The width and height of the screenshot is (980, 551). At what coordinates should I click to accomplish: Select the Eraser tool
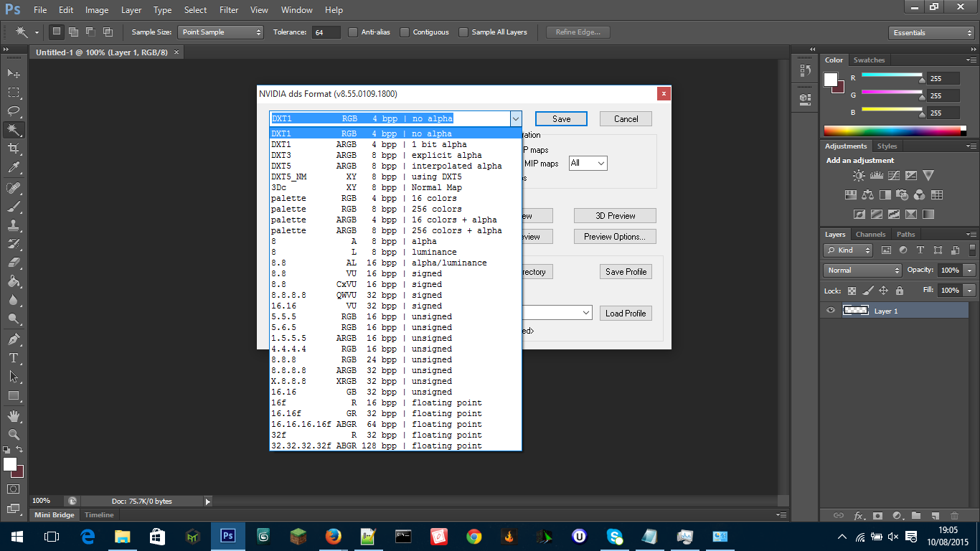click(x=14, y=263)
